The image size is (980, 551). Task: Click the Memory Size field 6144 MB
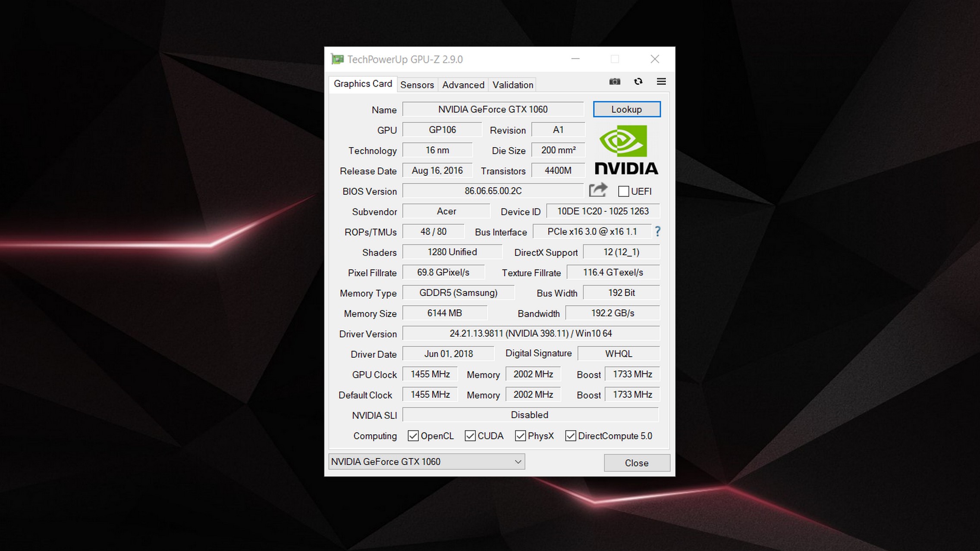point(445,313)
